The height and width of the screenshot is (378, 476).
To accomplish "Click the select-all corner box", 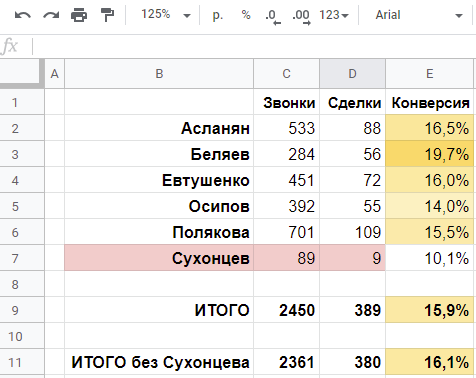I will coord(22,74).
